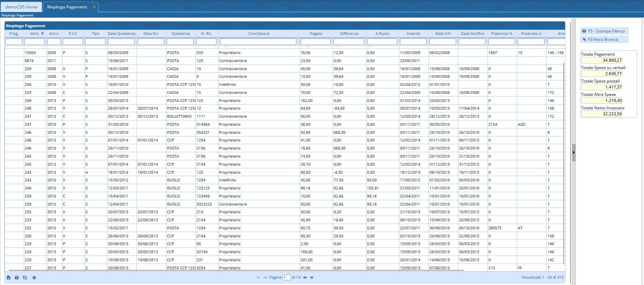Sort by Quietanza column header
The image size is (644, 285).
[181, 34]
